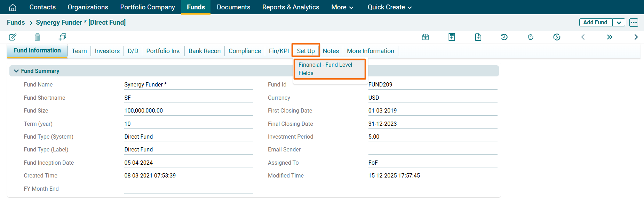Click the Add Fund button

595,23
